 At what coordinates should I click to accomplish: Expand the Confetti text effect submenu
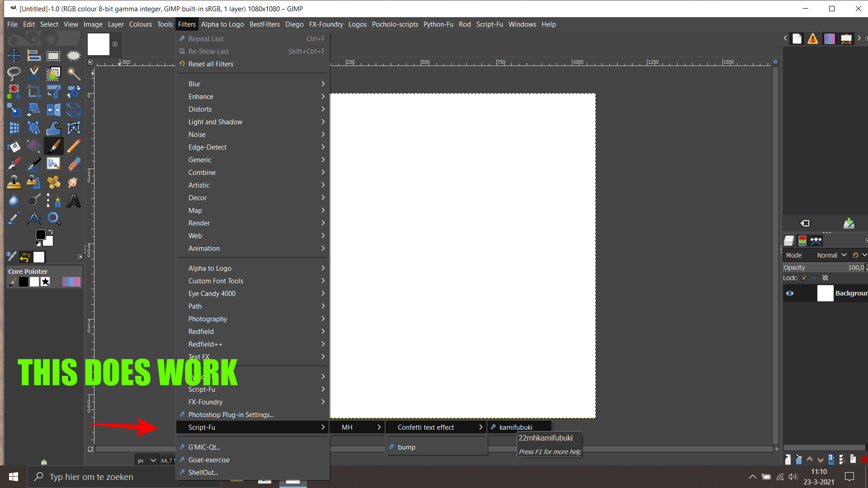(x=436, y=427)
